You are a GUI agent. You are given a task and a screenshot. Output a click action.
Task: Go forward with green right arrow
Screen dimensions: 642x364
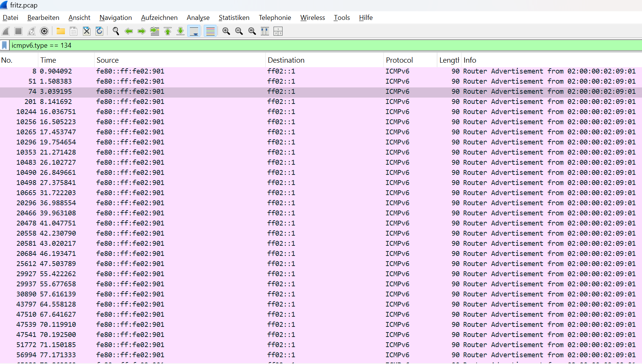[x=141, y=31]
